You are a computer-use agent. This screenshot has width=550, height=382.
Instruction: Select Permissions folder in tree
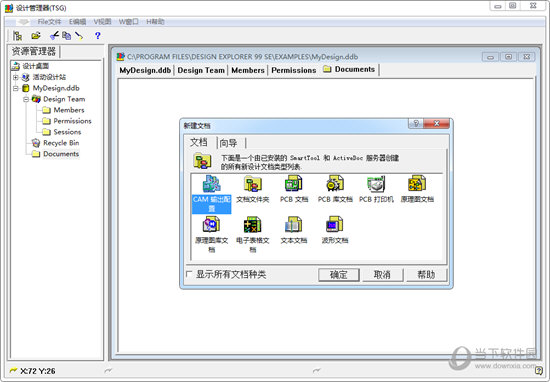[67, 121]
